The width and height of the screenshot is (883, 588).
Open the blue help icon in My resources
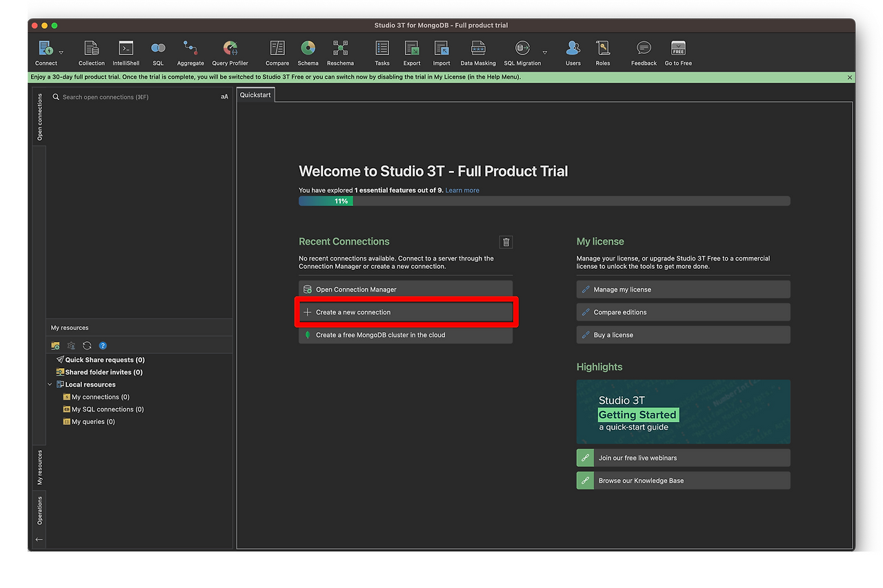point(103,345)
